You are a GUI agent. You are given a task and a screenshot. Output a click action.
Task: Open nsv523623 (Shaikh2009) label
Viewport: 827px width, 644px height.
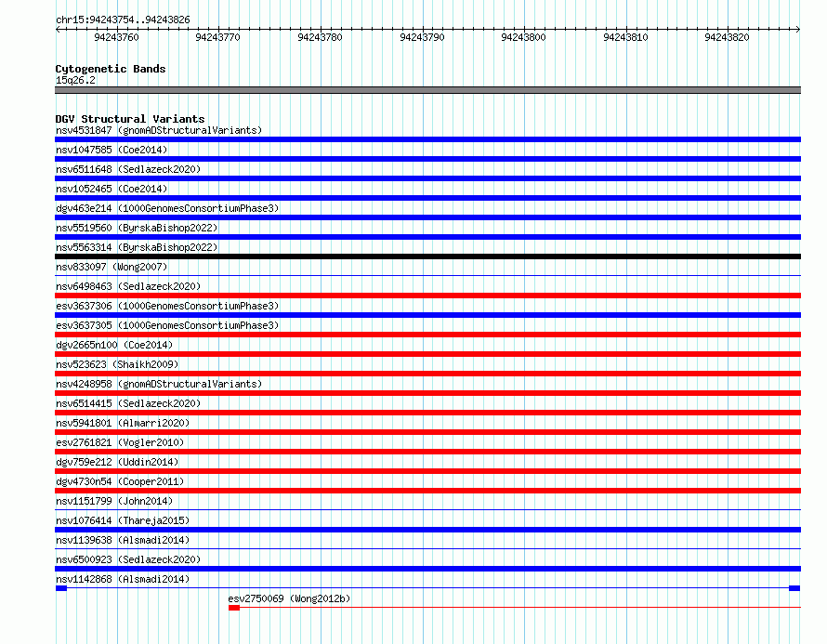point(117,364)
